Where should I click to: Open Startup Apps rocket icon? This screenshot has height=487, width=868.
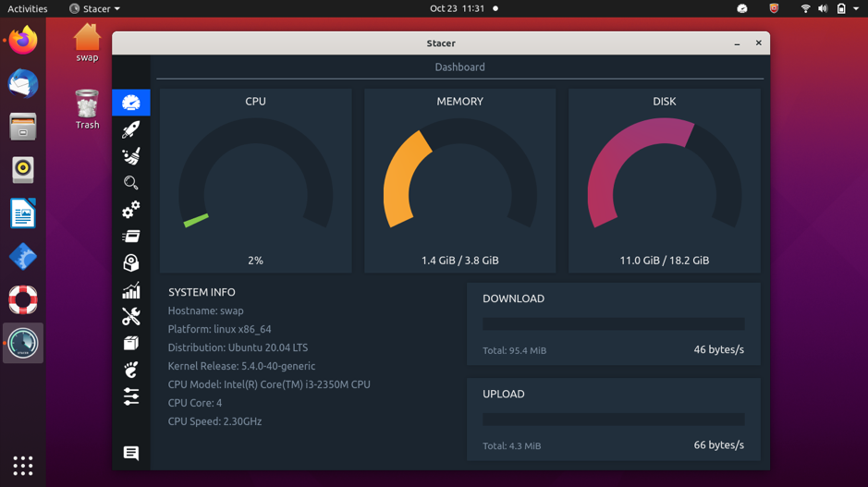131,129
